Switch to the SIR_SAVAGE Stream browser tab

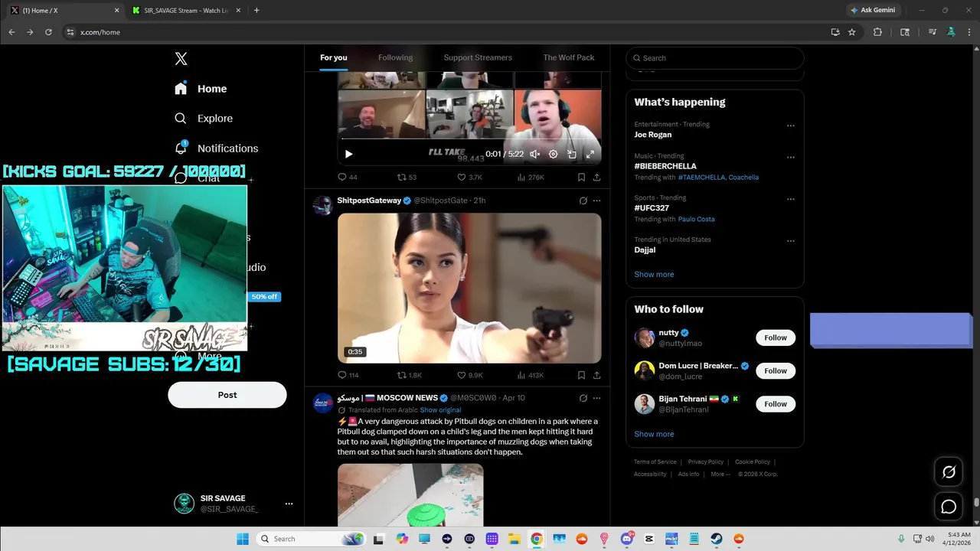(185, 11)
